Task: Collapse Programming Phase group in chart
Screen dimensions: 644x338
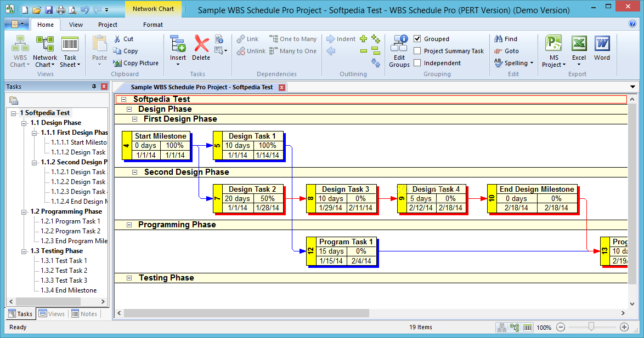Action: (129, 225)
